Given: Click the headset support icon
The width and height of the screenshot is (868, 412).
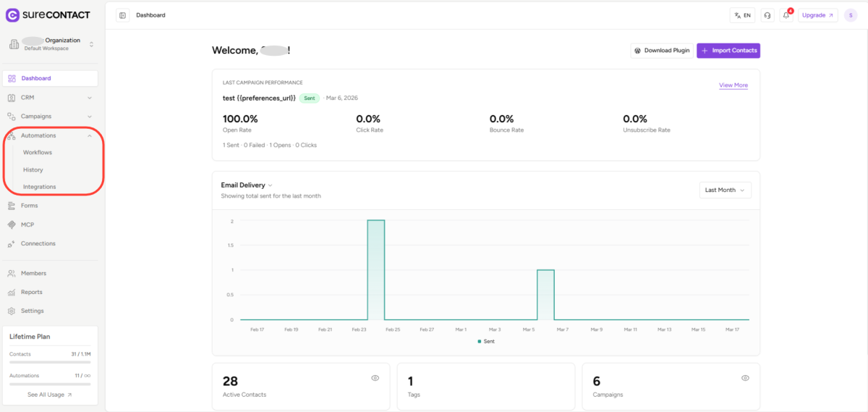Looking at the screenshot, I should pyautogui.click(x=767, y=15).
